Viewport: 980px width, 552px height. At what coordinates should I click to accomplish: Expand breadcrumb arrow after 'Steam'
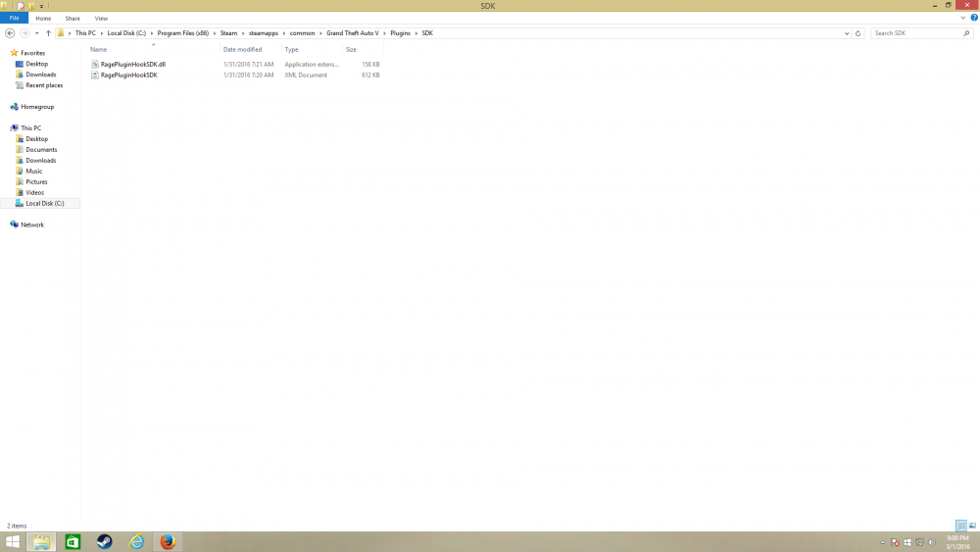click(243, 33)
